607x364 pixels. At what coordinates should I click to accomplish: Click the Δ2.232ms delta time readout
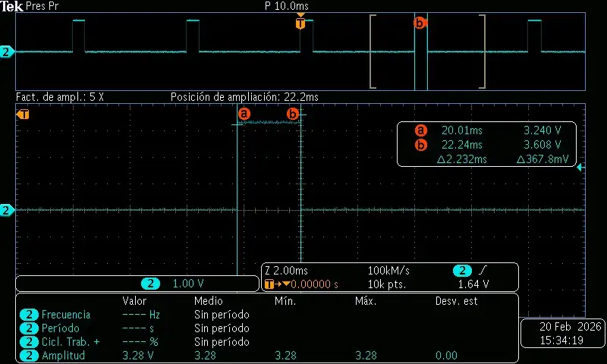click(x=461, y=159)
